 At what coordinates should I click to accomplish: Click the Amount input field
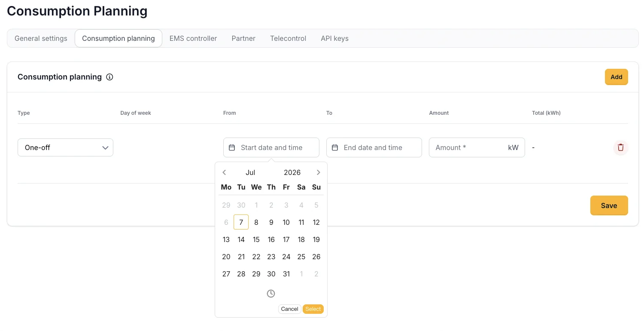tap(477, 147)
